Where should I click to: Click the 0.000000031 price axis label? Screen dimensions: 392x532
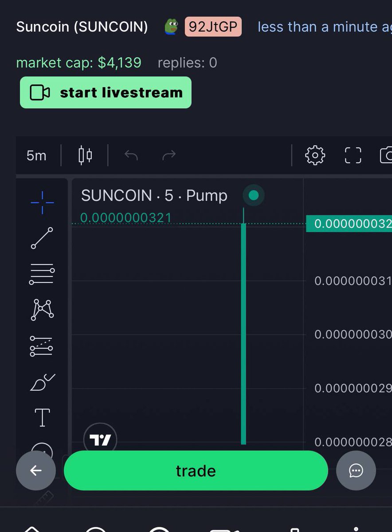[353, 281]
